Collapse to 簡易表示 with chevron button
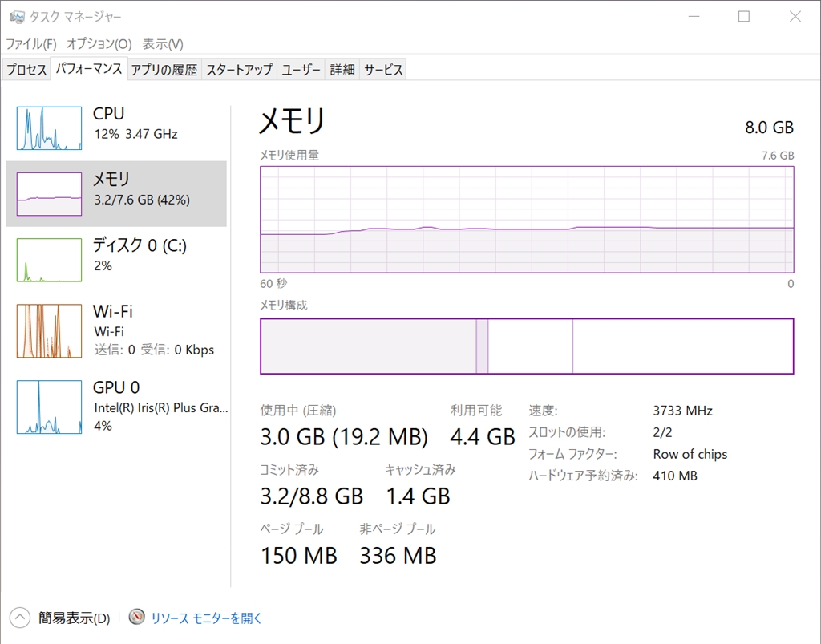This screenshot has height=644, width=821. click(19, 618)
